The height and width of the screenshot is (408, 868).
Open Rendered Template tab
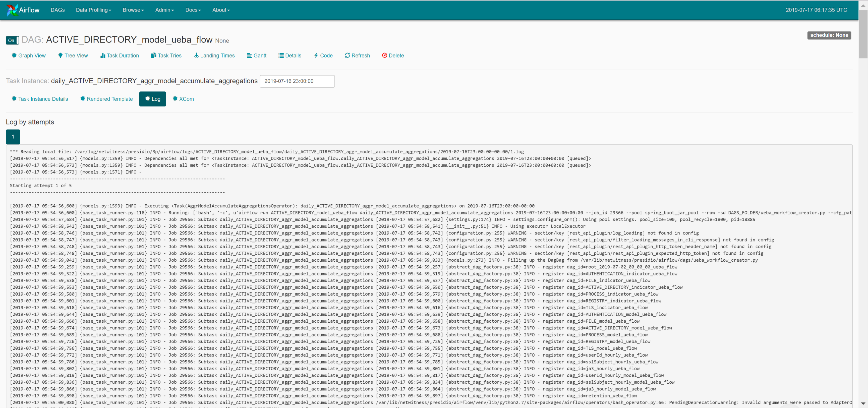[106, 99]
